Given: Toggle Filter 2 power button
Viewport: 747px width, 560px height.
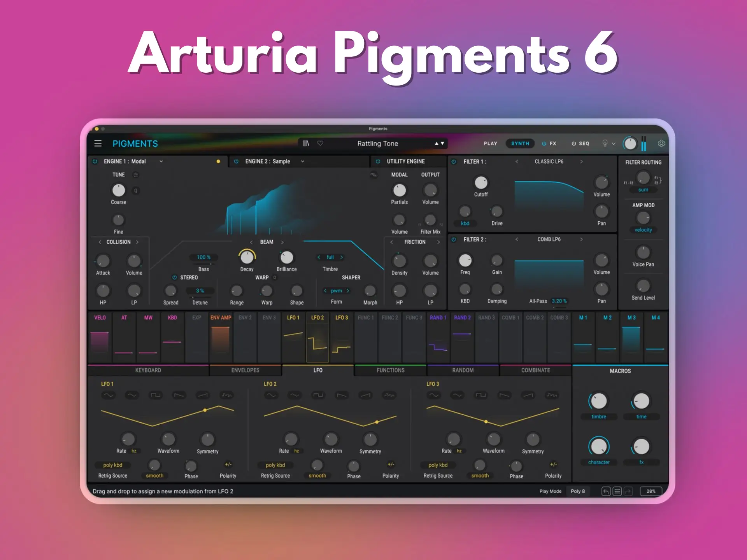Looking at the screenshot, I should (454, 240).
